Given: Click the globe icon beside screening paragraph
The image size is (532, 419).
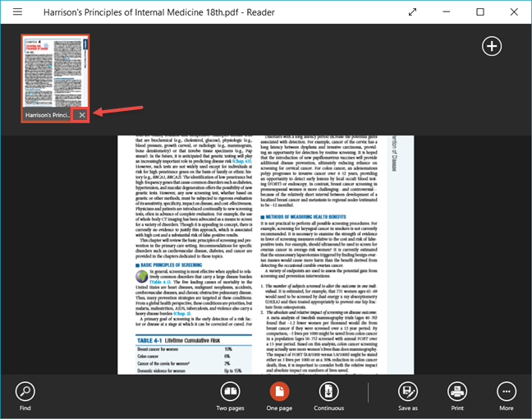Looking at the screenshot, I should pos(142,277).
